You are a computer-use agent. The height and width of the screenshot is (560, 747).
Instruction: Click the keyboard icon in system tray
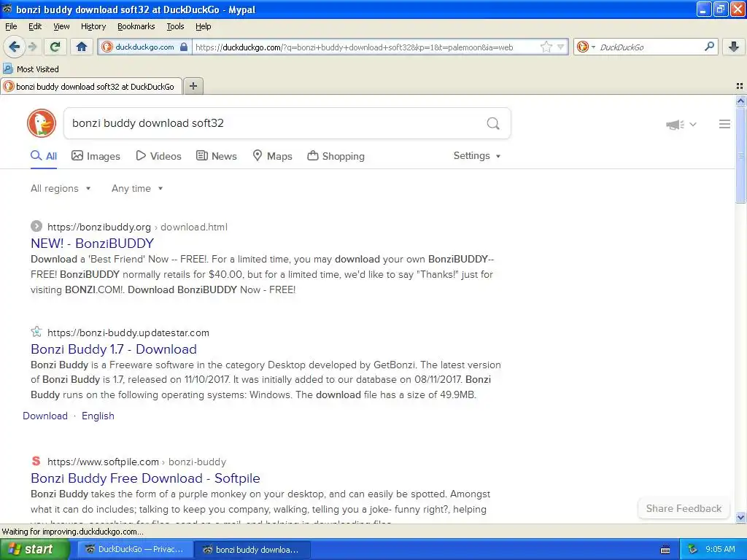tap(665, 550)
